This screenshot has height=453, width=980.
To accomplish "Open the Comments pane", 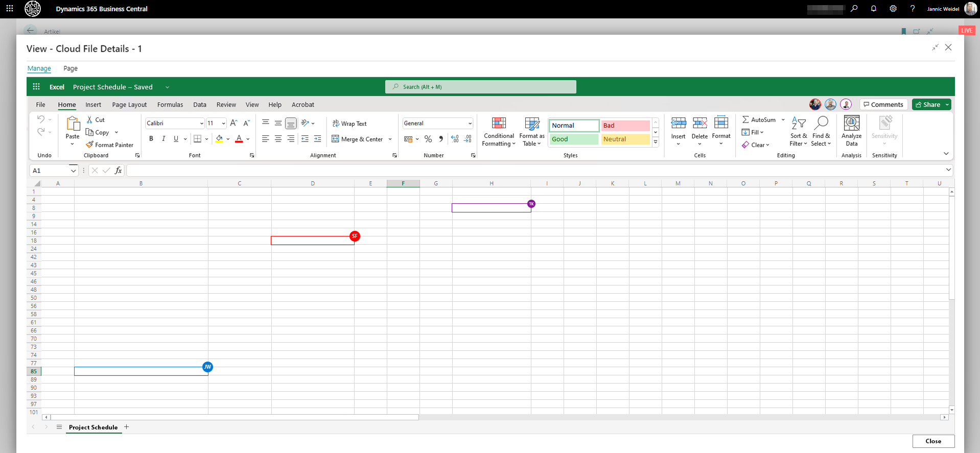I will tap(883, 105).
